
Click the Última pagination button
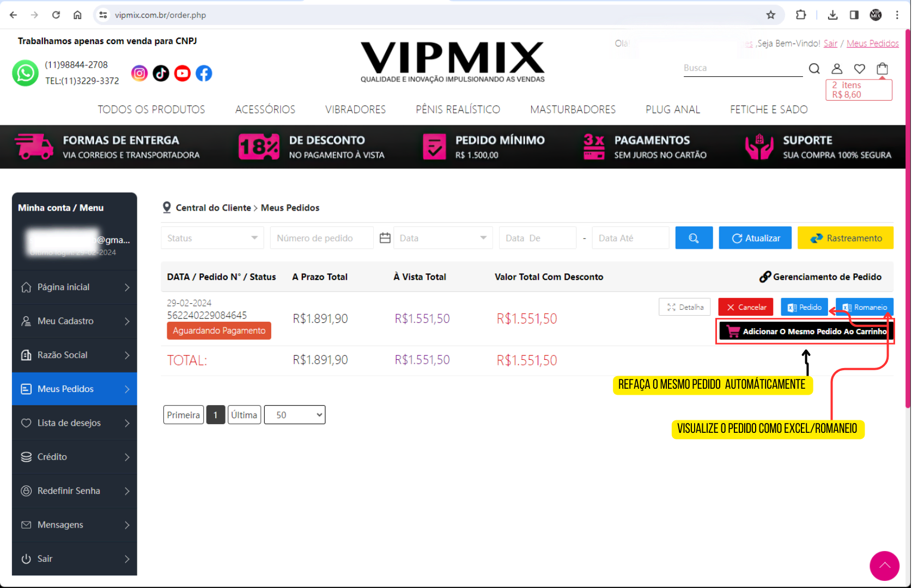(244, 415)
